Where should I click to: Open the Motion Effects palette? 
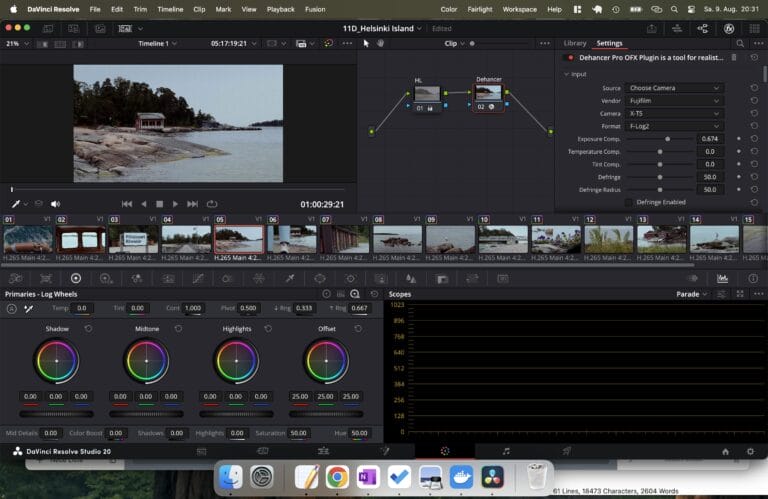click(x=168, y=279)
